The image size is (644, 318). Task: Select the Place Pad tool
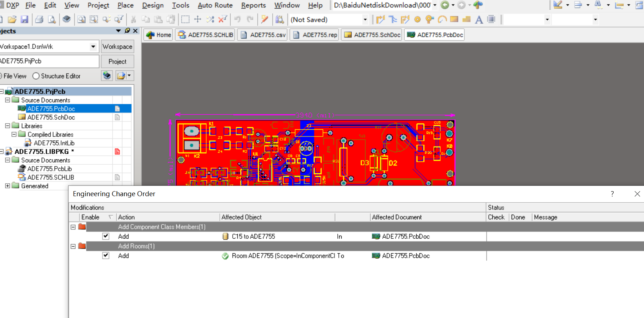417,19
